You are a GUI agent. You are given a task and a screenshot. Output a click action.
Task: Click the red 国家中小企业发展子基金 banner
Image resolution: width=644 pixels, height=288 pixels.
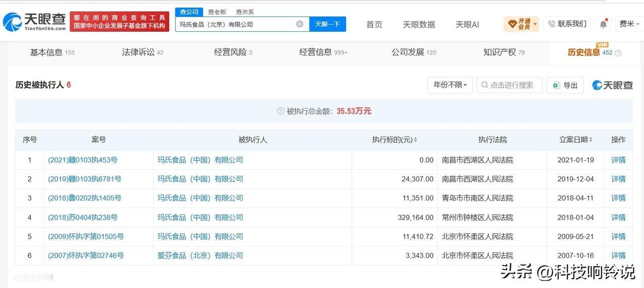pos(119,22)
